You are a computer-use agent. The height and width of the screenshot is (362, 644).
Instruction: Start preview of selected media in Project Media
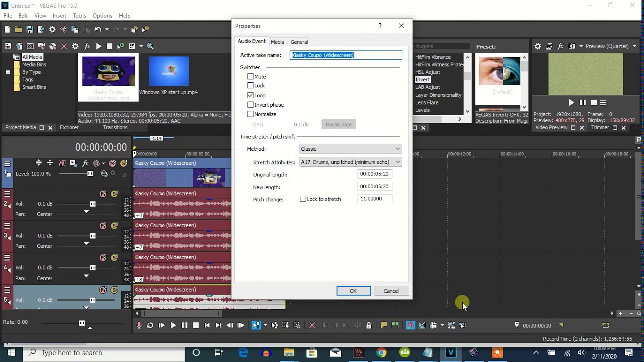click(99, 46)
